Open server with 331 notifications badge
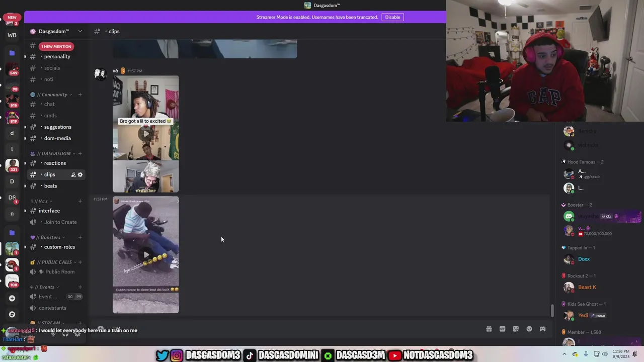Image resolution: width=644 pixels, height=362 pixels. pos(12,165)
